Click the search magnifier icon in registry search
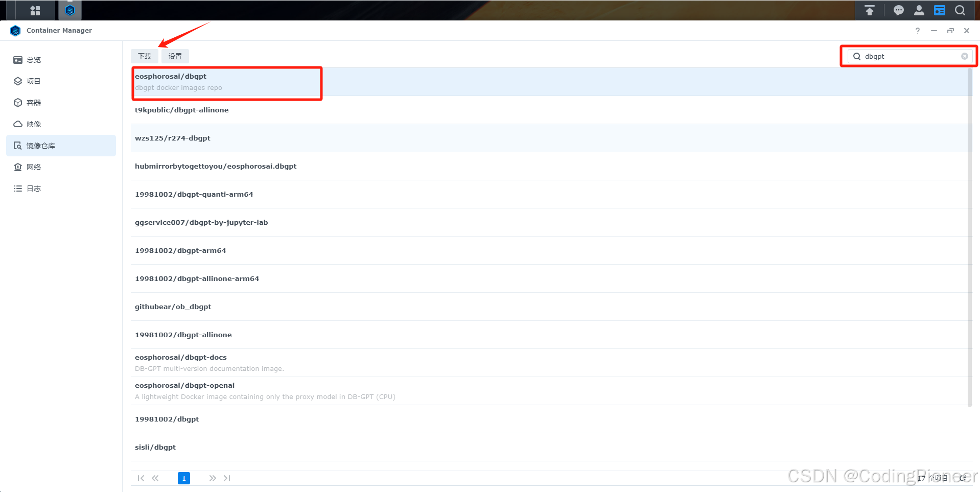Image resolution: width=980 pixels, height=492 pixels. pyautogui.click(x=857, y=56)
